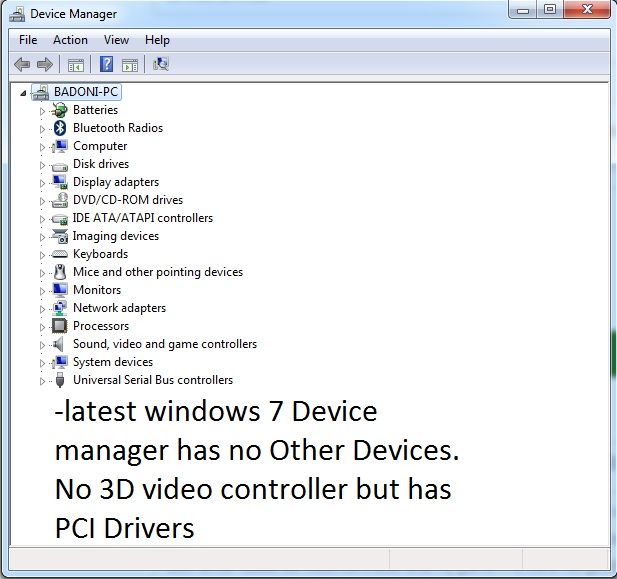Select the Bluetooth Radios label
Viewport: 617px width, 579px height.
118,128
